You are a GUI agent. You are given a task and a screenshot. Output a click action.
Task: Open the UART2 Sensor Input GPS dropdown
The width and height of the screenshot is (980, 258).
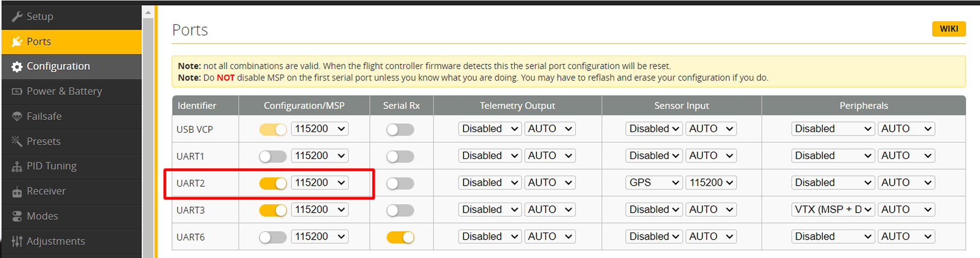pyautogui.click(x=654, y=183)
